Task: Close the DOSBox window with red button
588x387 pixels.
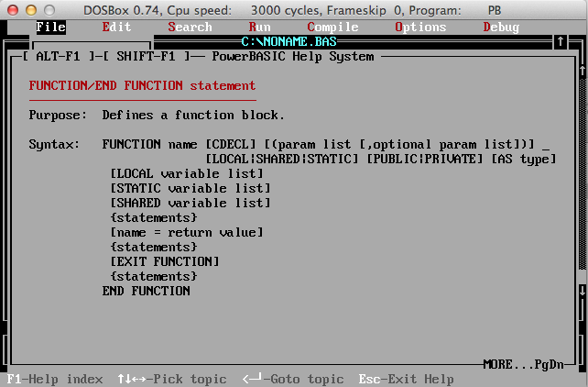Action: [x=13, y=10]
